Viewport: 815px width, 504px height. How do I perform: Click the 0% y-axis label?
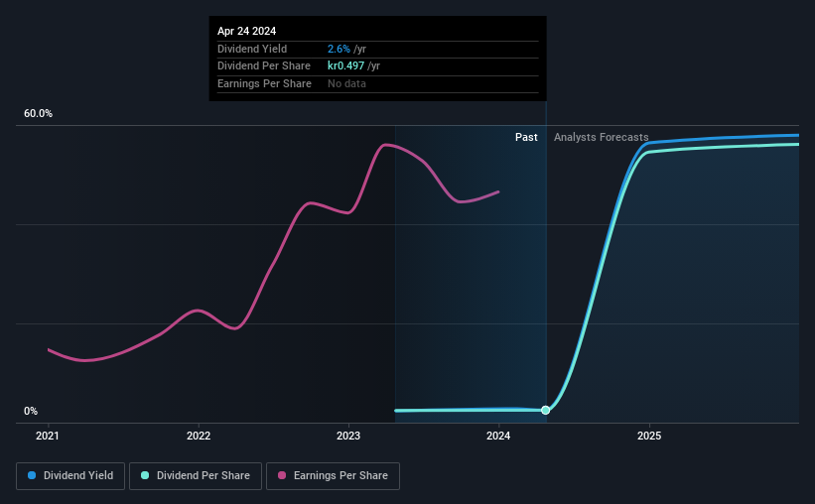(31, 411)
